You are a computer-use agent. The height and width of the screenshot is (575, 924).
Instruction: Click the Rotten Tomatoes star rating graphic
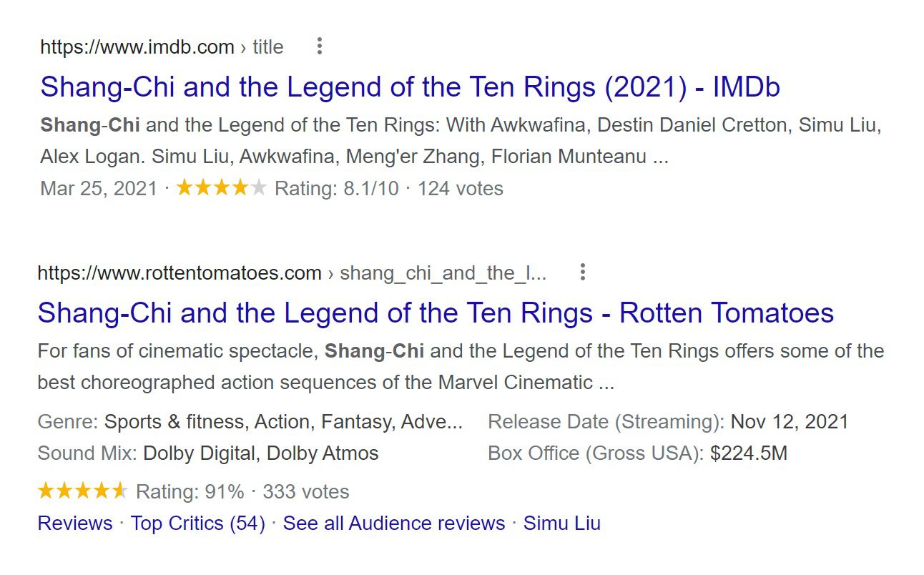click(82, 491)
